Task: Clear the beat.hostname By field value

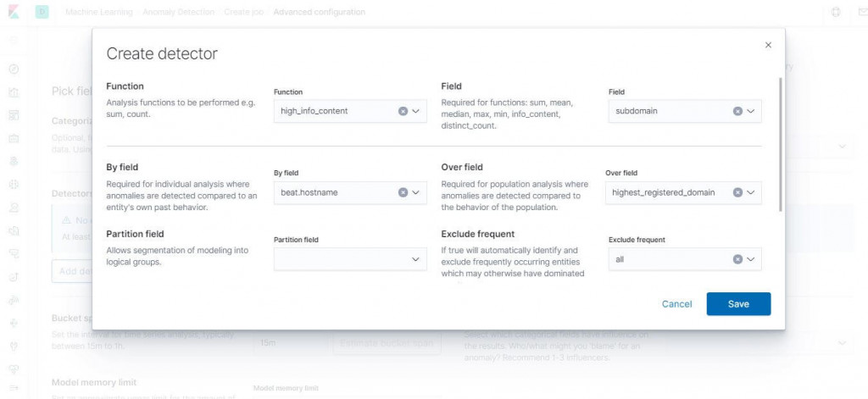Action: [403, 193]
